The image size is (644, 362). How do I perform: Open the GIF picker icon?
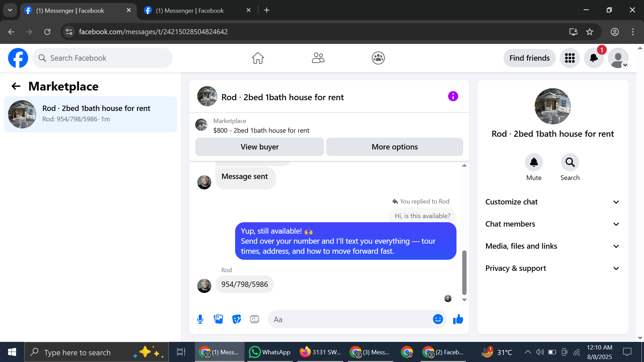tap(255, 319)
